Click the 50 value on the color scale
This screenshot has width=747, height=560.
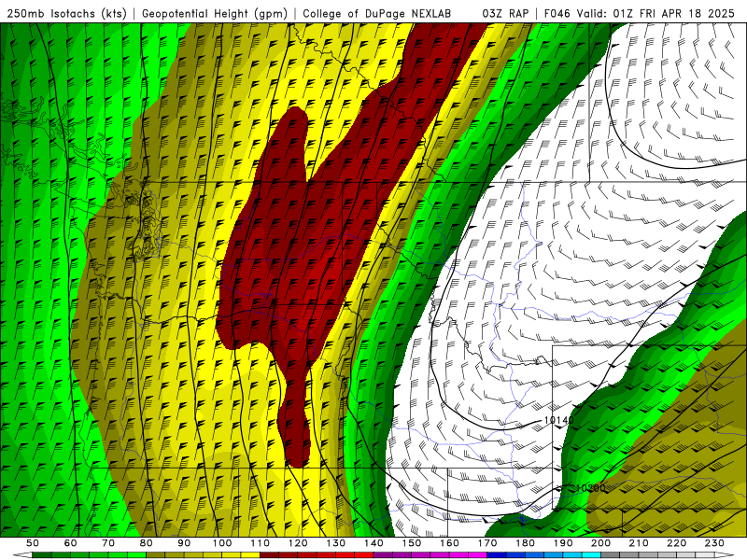(33, 543)
